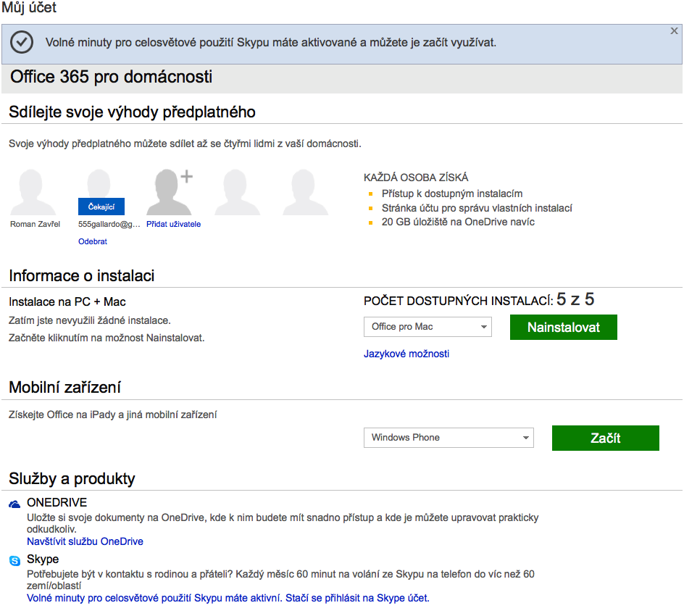Click the 555gallardo email label
The width and height of the screenshot is (684, 616).
(109, 225)
